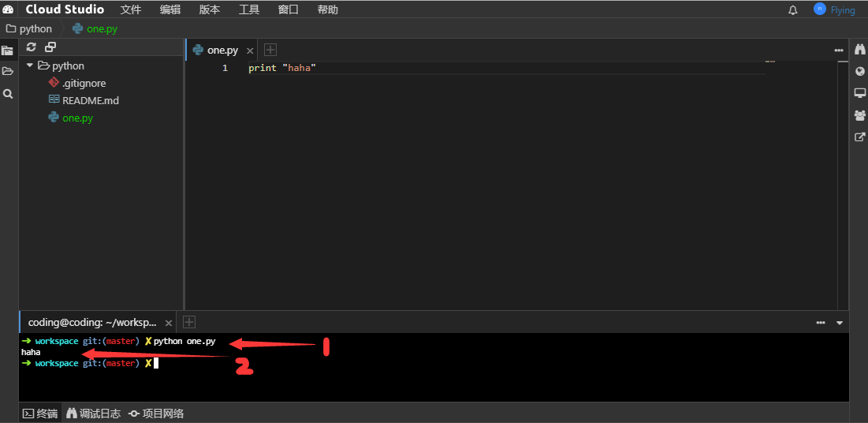Close the one.py editor tab
The image size is (868, 423).
pos(250,51)
